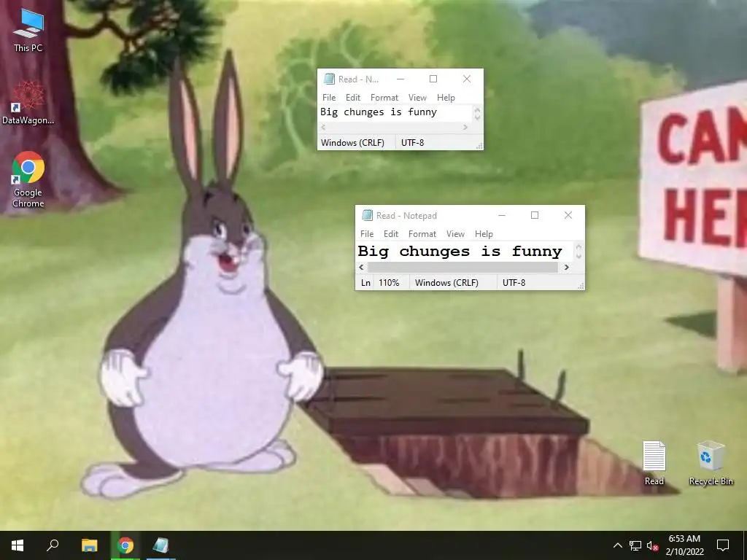Click right scroll arrow in small Read window

[x=465, y=127]
